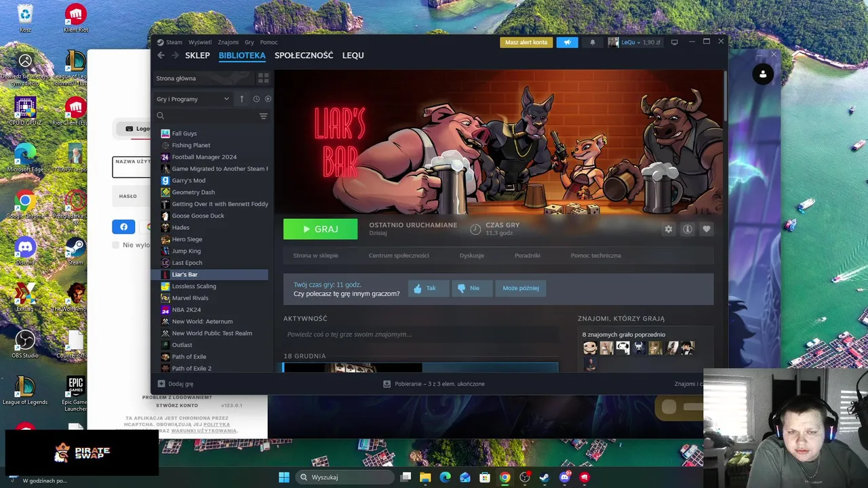Viewport: 868px width, 488px height.
Task: Open the Steam menu
Action: point(174,42)
